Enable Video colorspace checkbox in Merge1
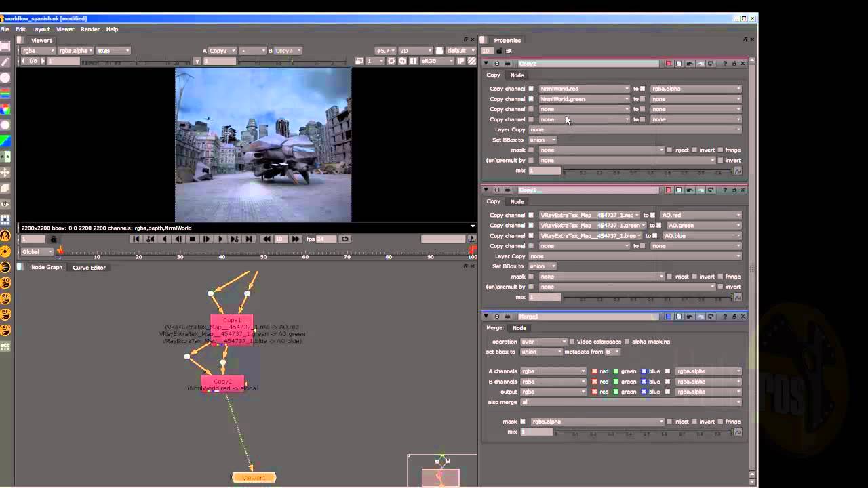Screen dimensions: 868x488 point(572,342)
